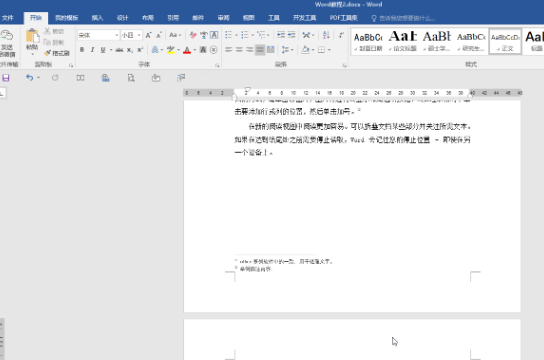Click the sort A-Z icon

click(x=326, y=35)
